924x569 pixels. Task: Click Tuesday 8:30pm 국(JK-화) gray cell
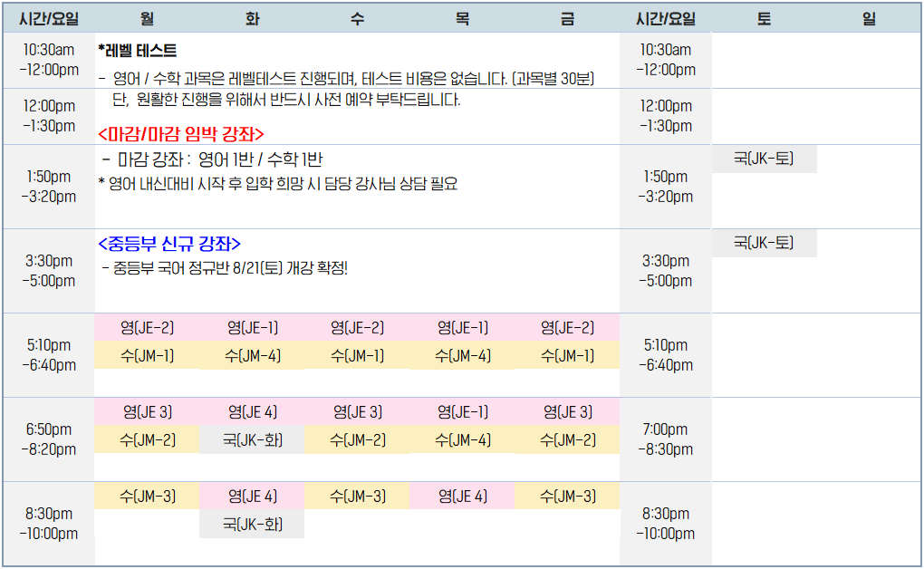point(252,524)
